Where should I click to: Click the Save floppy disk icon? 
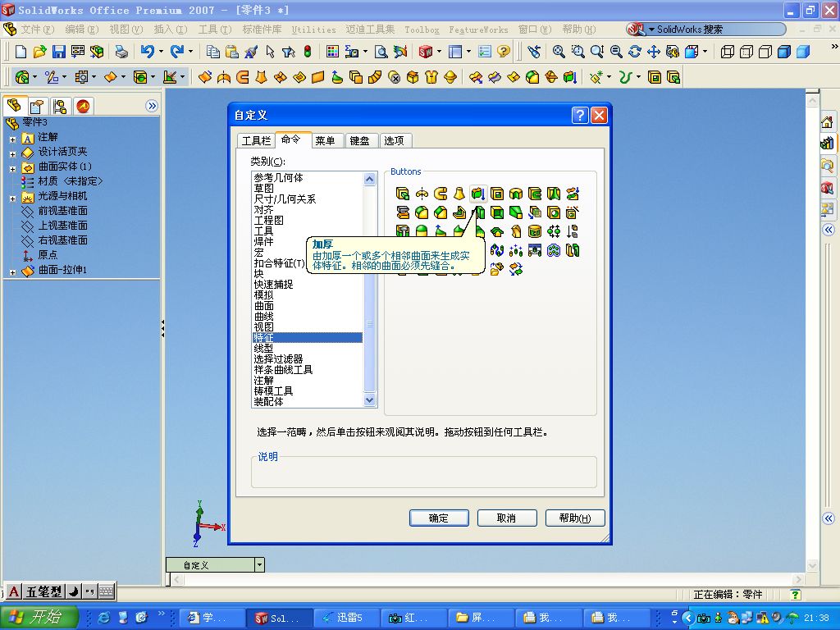58,52
